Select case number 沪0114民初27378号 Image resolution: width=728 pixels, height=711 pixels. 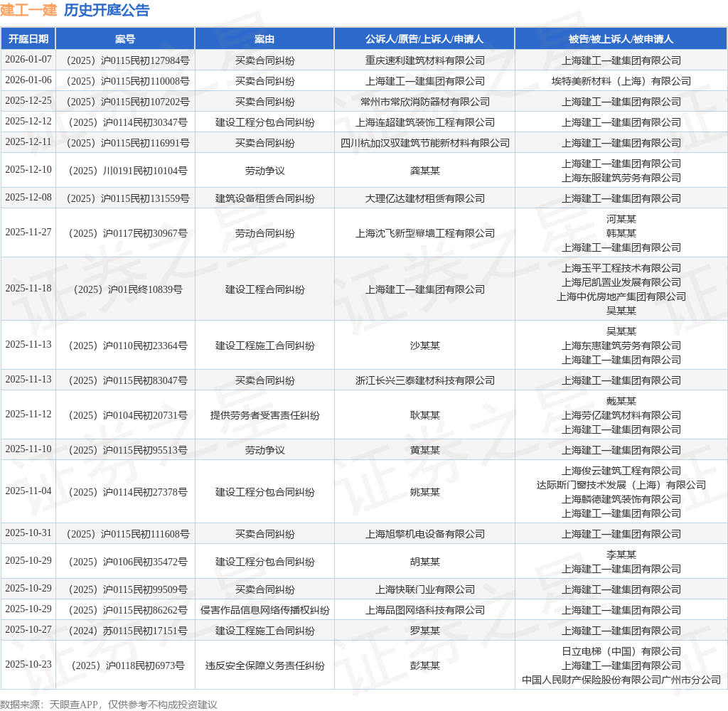click(128, 492)
